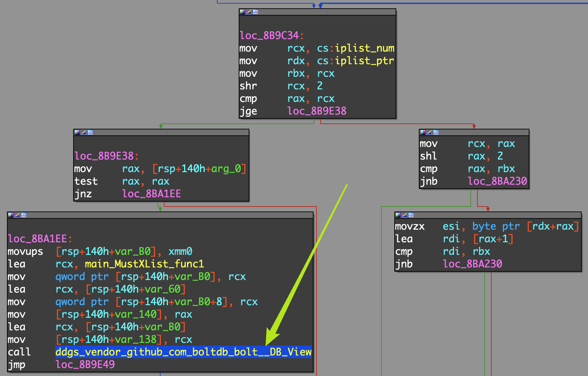Click xmm0 in the movups instruction

[180, 252]
